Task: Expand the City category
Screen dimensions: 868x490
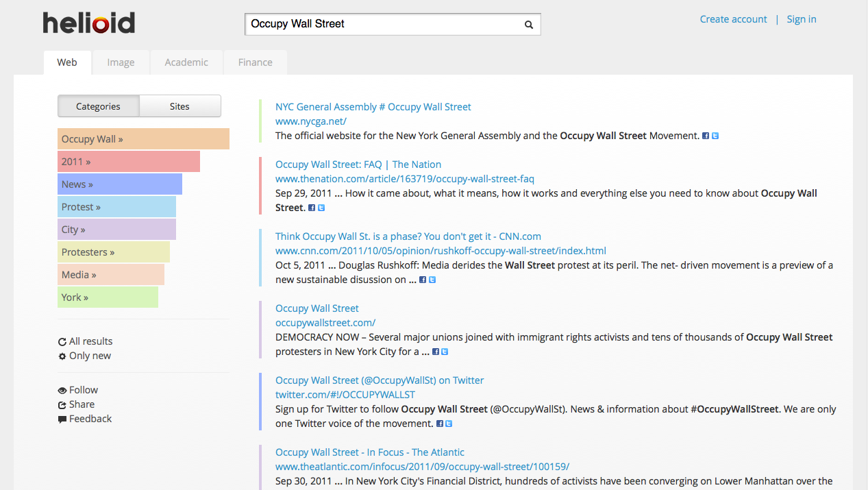Action: (116, 230)
